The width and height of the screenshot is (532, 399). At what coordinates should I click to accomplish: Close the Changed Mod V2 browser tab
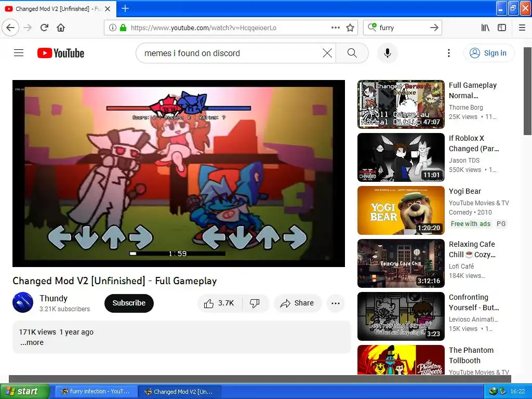108,9
